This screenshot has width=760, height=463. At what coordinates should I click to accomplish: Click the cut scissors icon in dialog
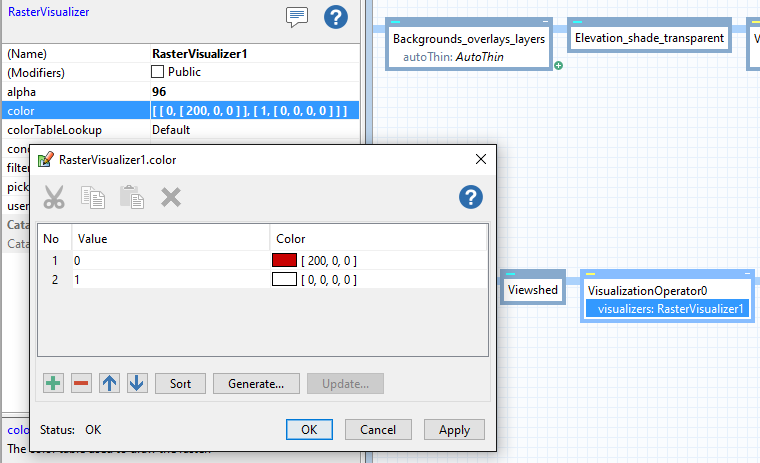pos(54,197)
